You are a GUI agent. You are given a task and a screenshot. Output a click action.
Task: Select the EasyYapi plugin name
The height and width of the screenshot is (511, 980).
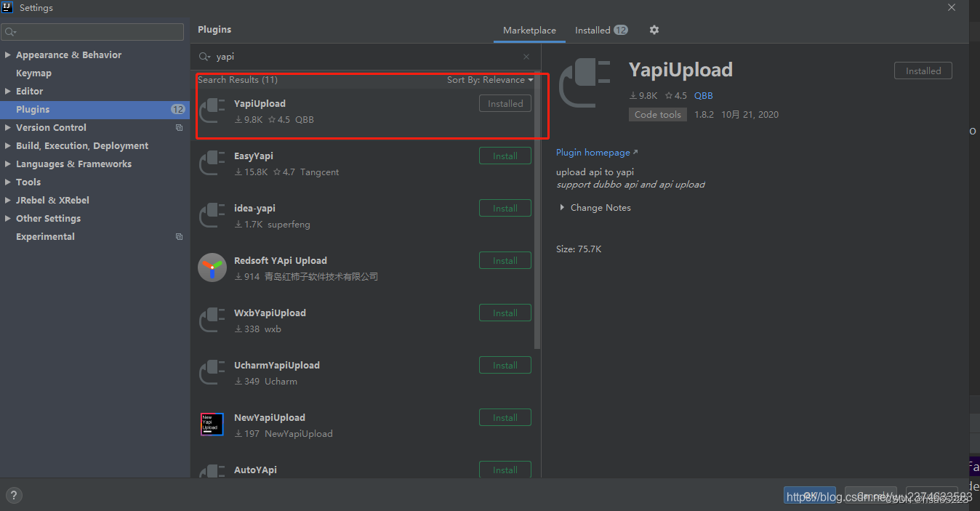[254, 156]
